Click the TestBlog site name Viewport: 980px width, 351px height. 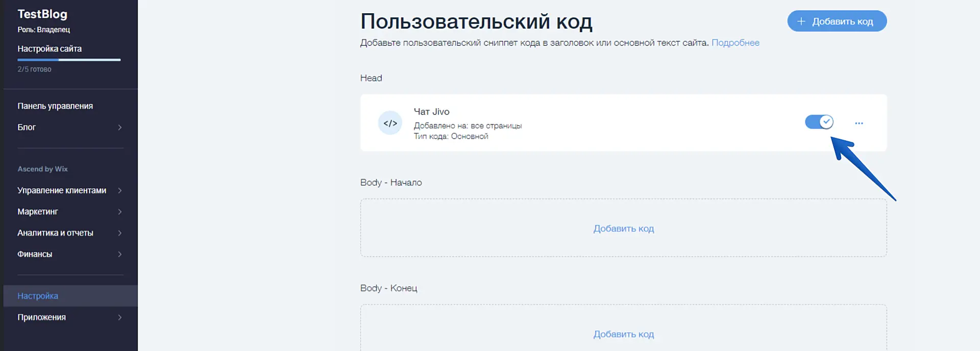click(x=42, y=14)
